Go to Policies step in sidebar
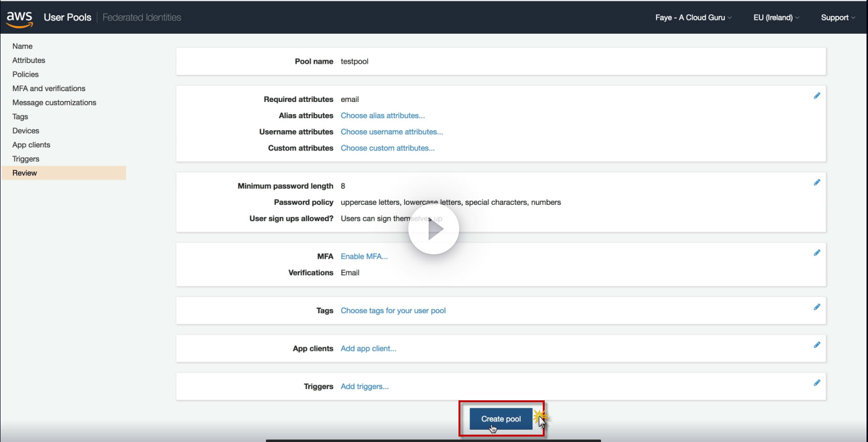The height and width of the screenshot is (442, 868). click(x=25, y=74)
